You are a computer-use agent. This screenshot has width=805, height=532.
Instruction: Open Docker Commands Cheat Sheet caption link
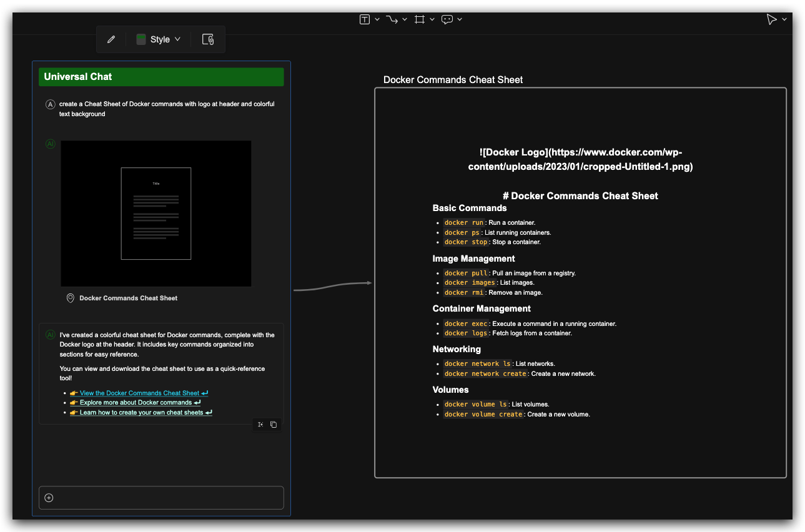[x=129, y=298]
